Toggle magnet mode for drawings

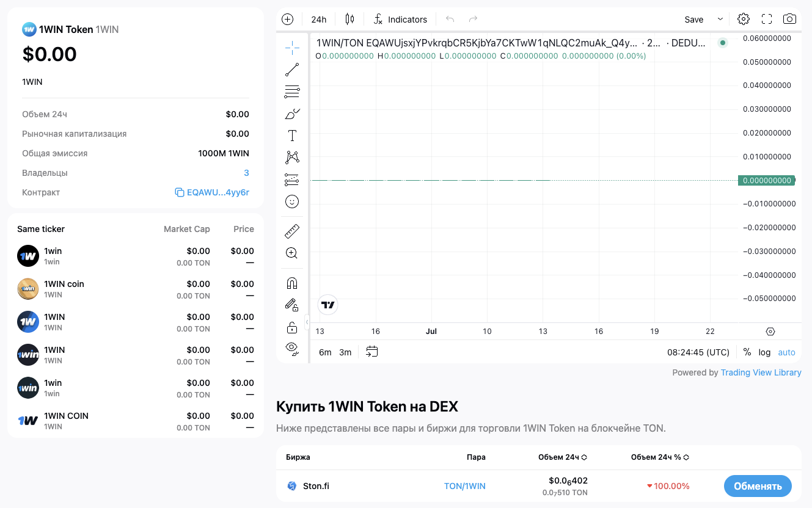click(x=292, y=283)
